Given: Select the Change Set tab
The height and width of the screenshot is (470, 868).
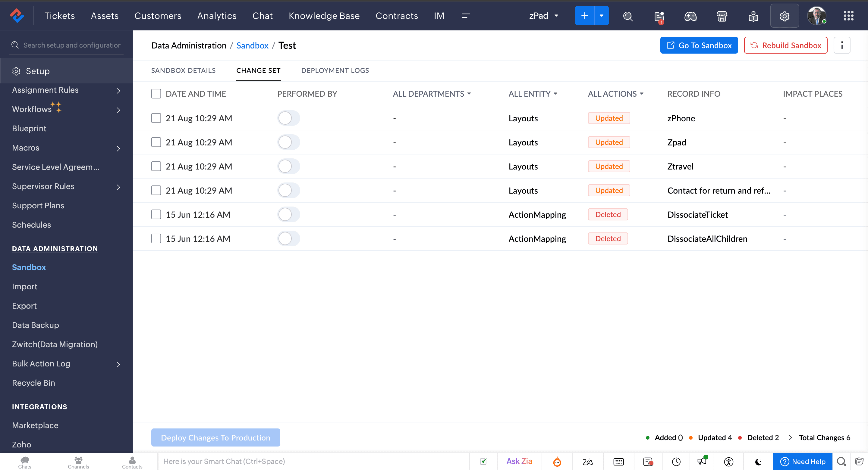Looking at the screenshot, I should pyautogui.click(x=258, y=70).
